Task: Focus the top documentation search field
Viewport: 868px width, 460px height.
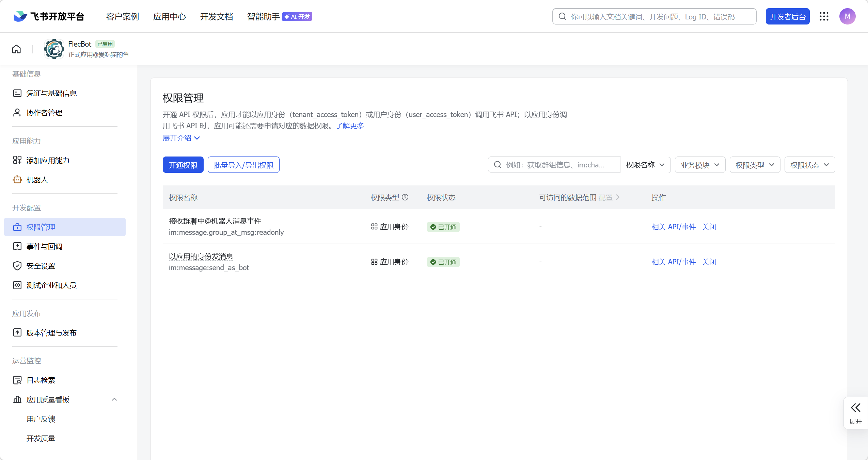Action: pyautogui.click(x=654, y=16)
